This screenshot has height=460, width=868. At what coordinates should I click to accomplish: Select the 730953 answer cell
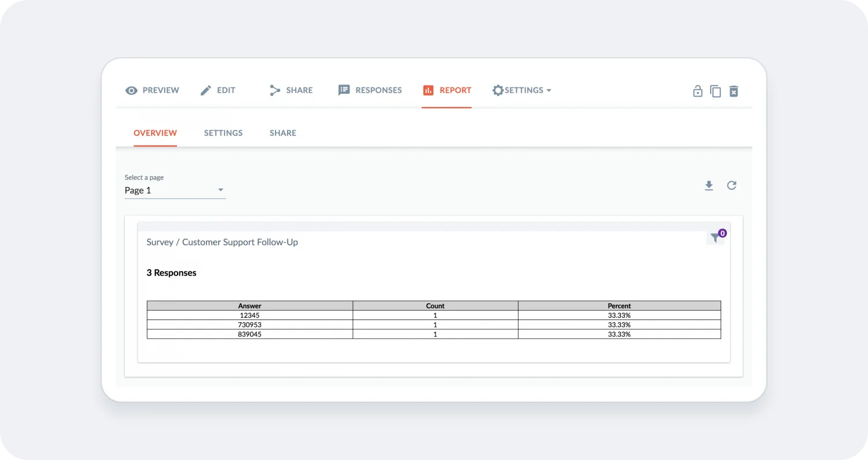click(x=250, y=325)
